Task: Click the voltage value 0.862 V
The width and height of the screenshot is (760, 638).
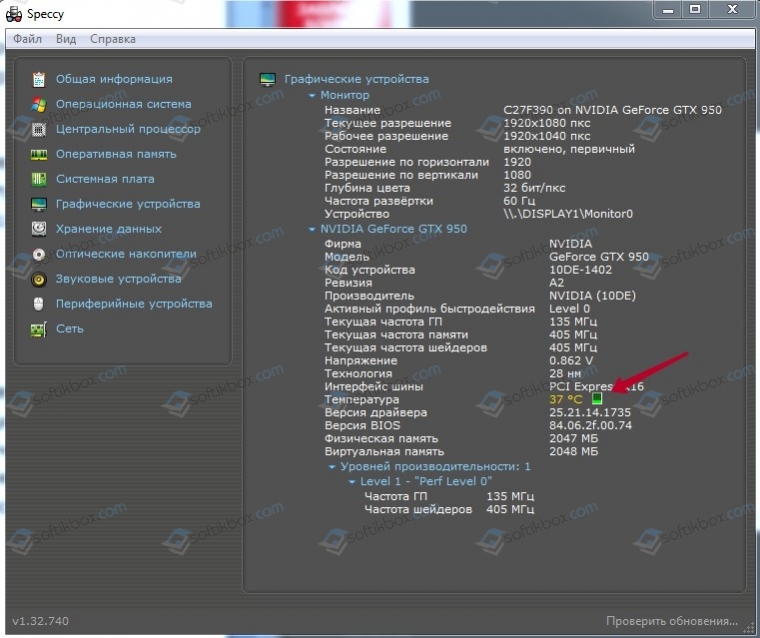Action: pos(571,361)
